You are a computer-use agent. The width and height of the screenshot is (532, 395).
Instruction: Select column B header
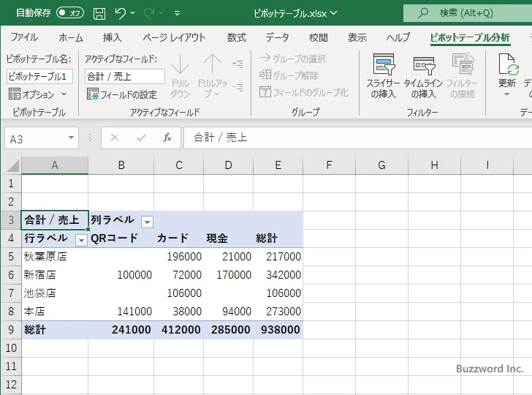pos(121,165)
